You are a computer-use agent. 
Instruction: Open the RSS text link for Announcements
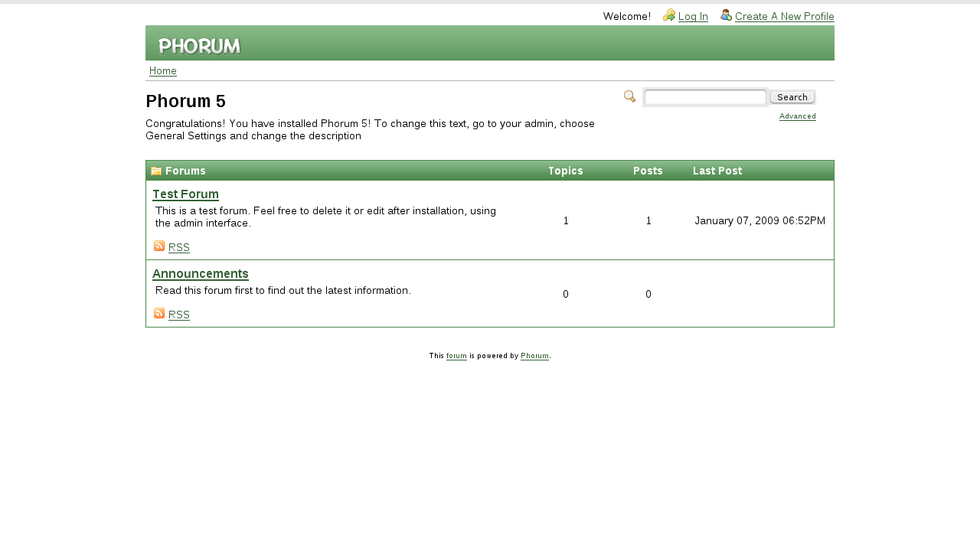tap(179, 315)
